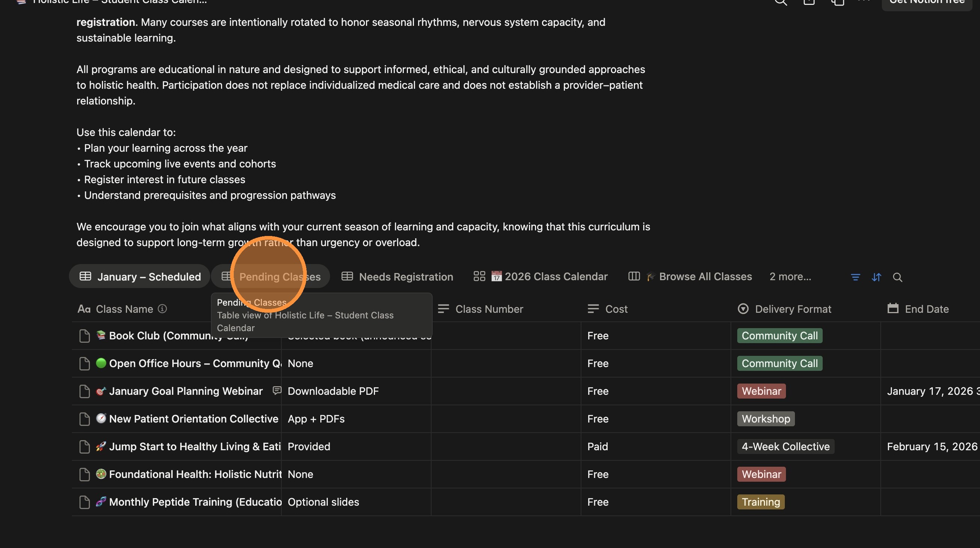Screen dimensions: 980x548
Task: Open the New Patient Orientation Collective page
Action: pyautogui.click(x=193, y=419)
